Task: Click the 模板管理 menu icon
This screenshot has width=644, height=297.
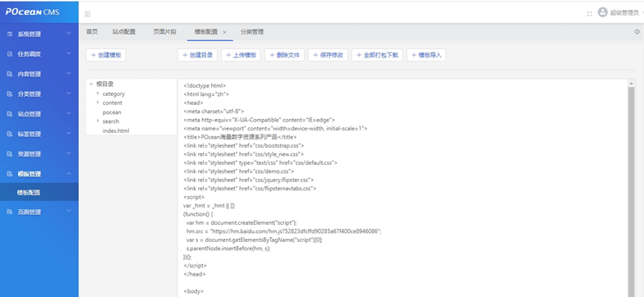Action: click(10, 174)
